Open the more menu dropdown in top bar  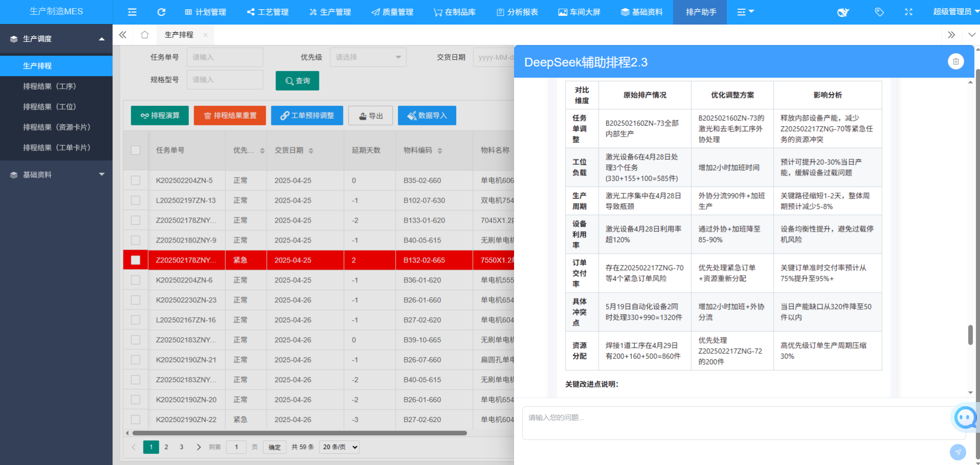[x=745, y=12]
